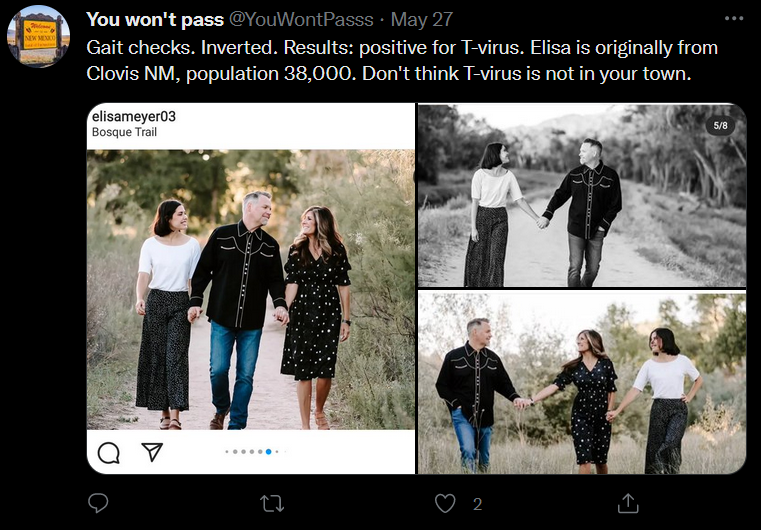Reply to the tweet via speech bubble icon
761x530 pixels.
(98, 503)
